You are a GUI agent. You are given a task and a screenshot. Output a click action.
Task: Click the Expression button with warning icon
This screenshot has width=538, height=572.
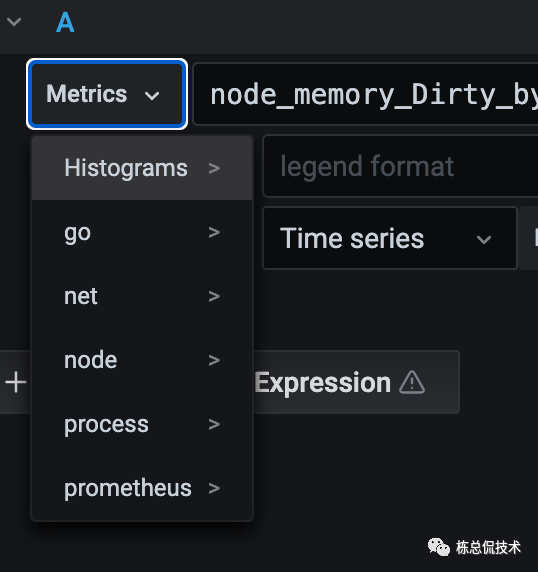click(x=356, y=382)
